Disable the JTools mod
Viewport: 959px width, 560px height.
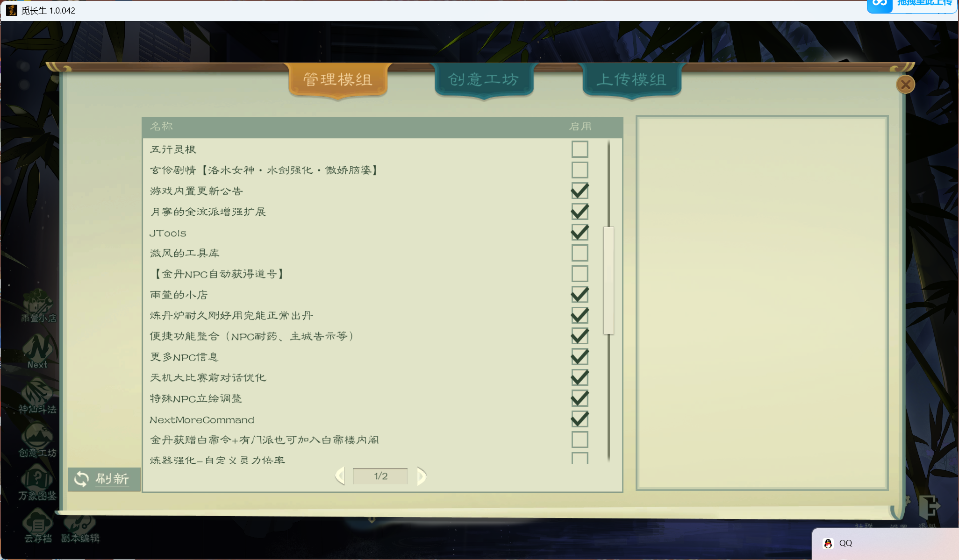(x=580, y=232)
